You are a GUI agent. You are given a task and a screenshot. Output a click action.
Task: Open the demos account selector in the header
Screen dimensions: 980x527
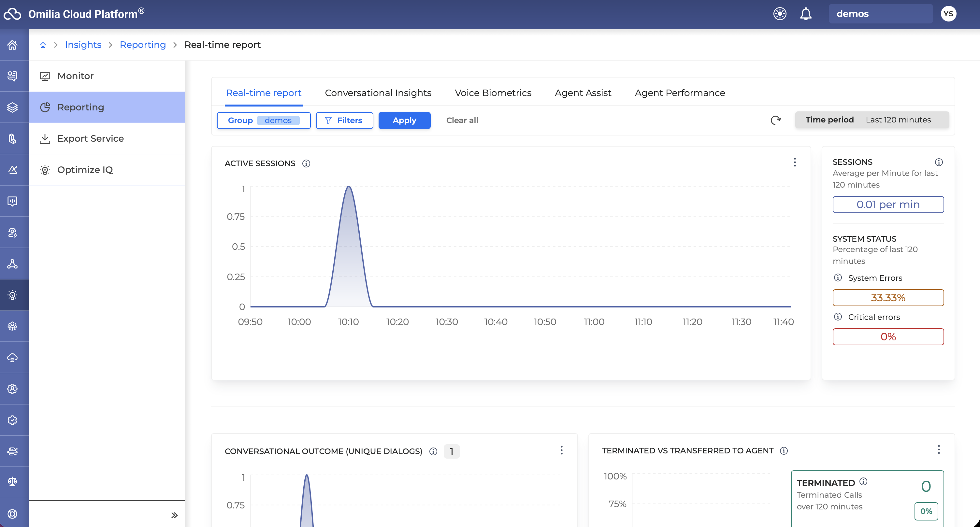click(x=881, y=14)
